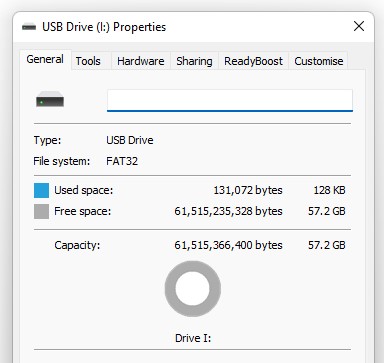
Task: Click the donut usage chart
Action: pos(193,289)
